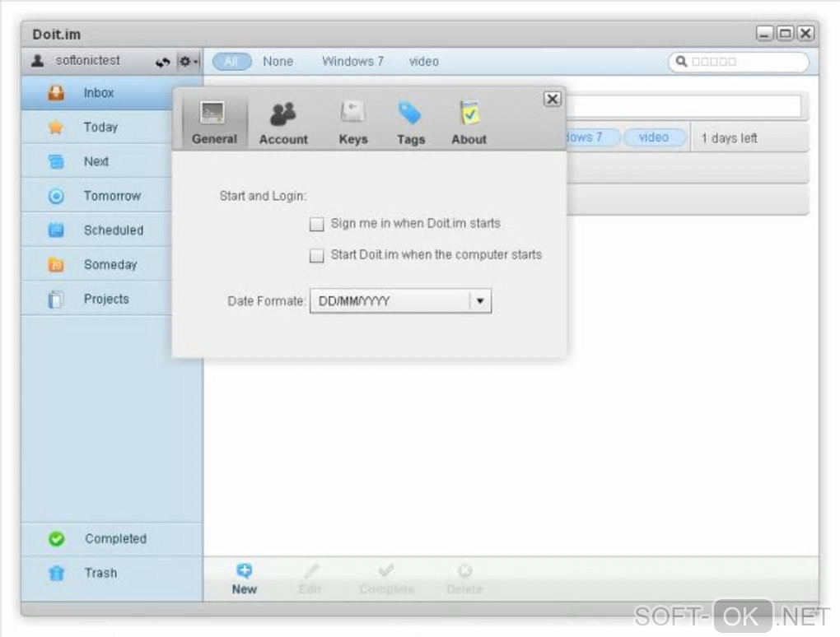Click the Edit task button
Image resolution: width=840 pixels, height=637 pixels.
click(310, 579)
